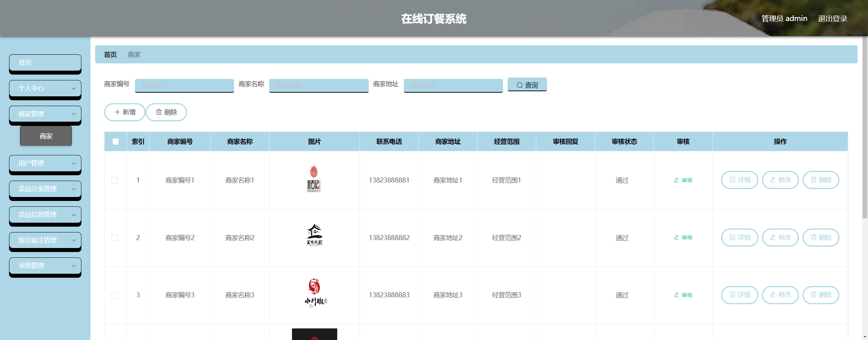868x340 pixels.
Task: Check the checkbox for 商家编号2
Action: (x=115, y=238)
